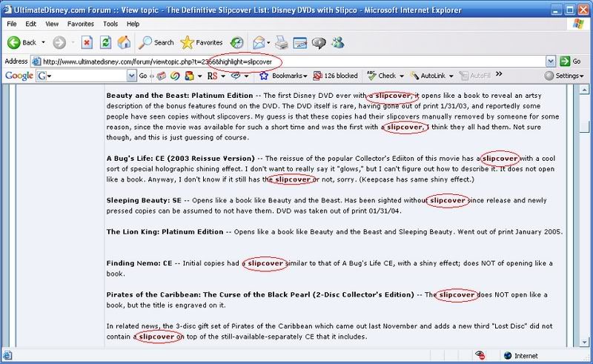
Task: Click the Print icon
Action: (x=282, y=42)
